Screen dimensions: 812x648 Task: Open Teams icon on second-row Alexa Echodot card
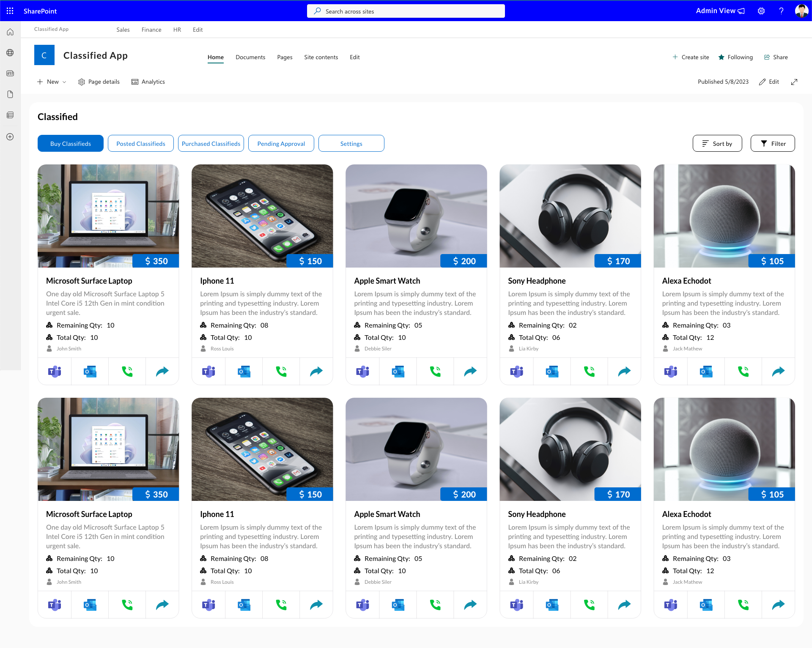(x=670, y=605)
